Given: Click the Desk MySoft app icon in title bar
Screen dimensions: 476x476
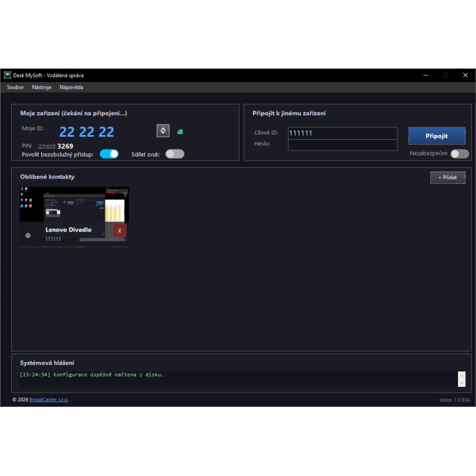Looking at the screenshot, I should [x=7, y=75].
